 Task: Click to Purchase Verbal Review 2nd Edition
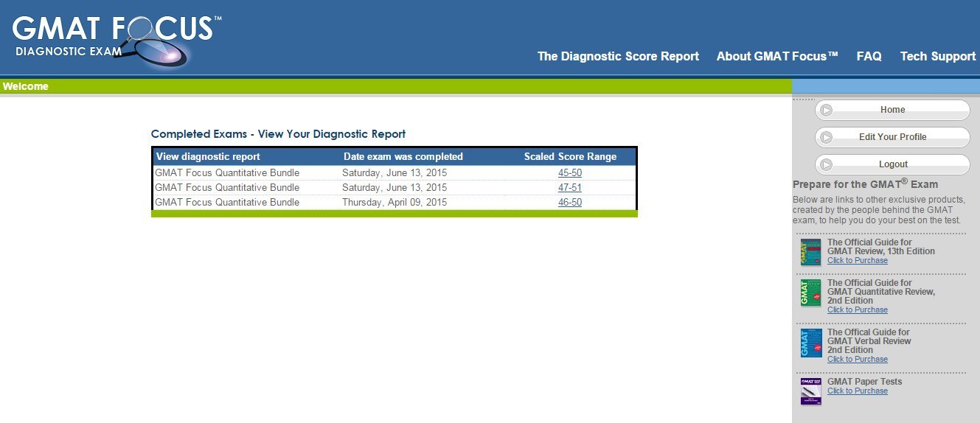pos(858,359)
